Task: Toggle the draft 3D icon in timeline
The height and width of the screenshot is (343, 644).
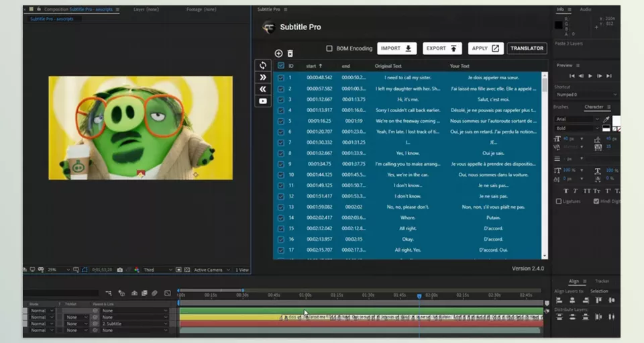Action: (121, 293)
